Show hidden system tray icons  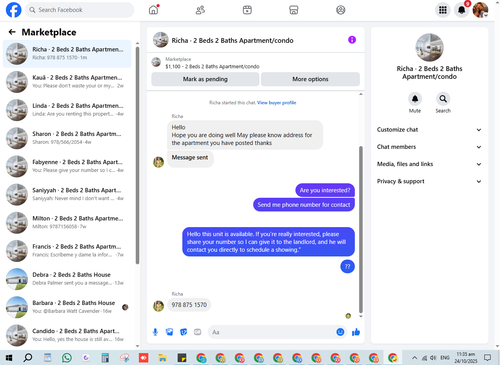coord(414,358)
